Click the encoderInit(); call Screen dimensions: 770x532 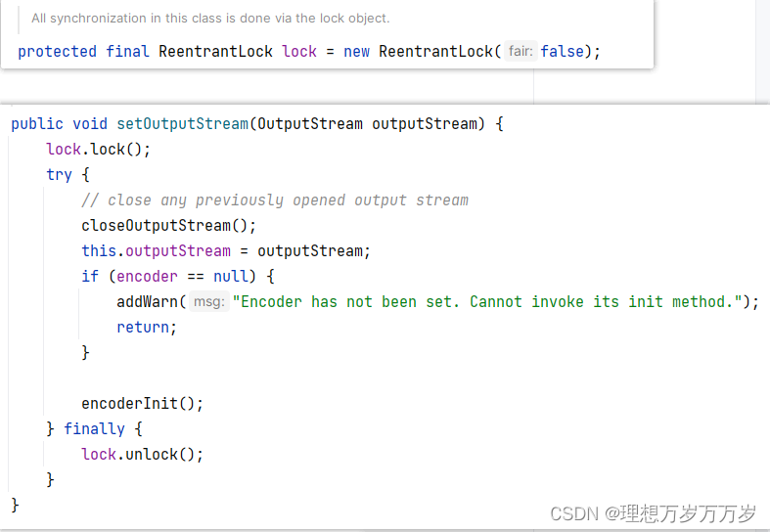point(142,404)
